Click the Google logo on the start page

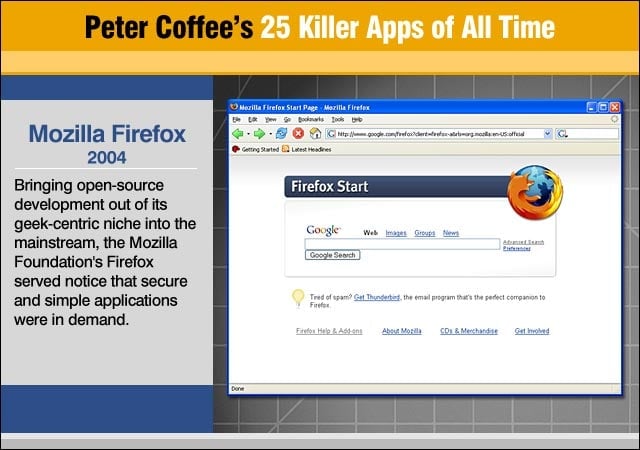click(323, 231)
